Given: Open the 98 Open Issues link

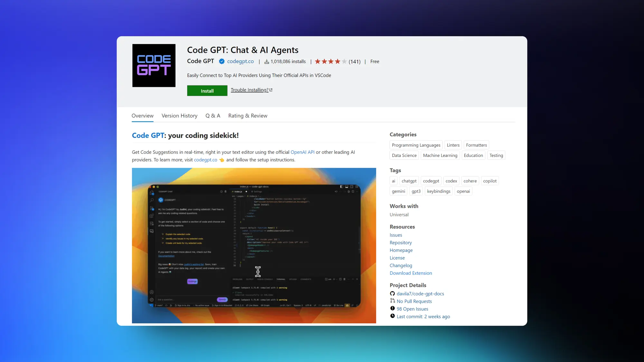Looking at the screenshot, I should click(x=412, y=309).
